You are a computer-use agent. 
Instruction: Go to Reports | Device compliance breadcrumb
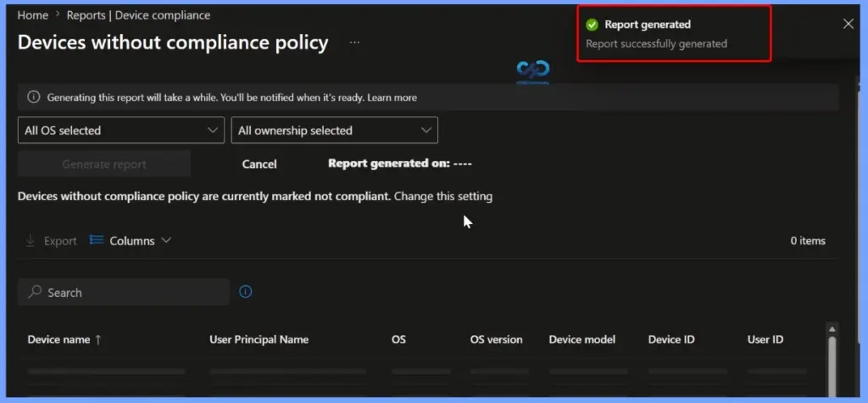click(138, 15)
